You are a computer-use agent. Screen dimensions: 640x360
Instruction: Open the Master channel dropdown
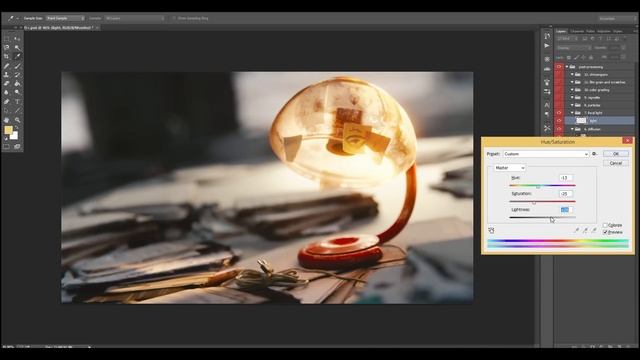[x=509, y=168]
